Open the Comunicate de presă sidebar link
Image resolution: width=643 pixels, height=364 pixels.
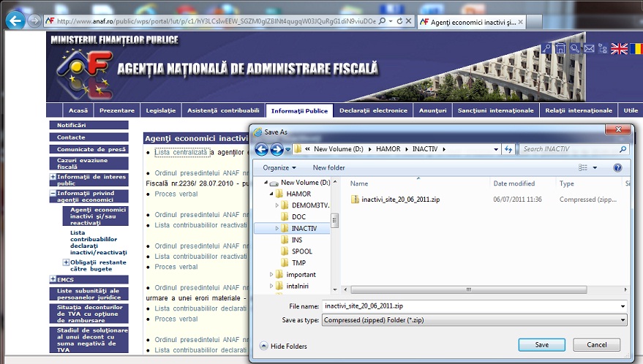[89, 149]
